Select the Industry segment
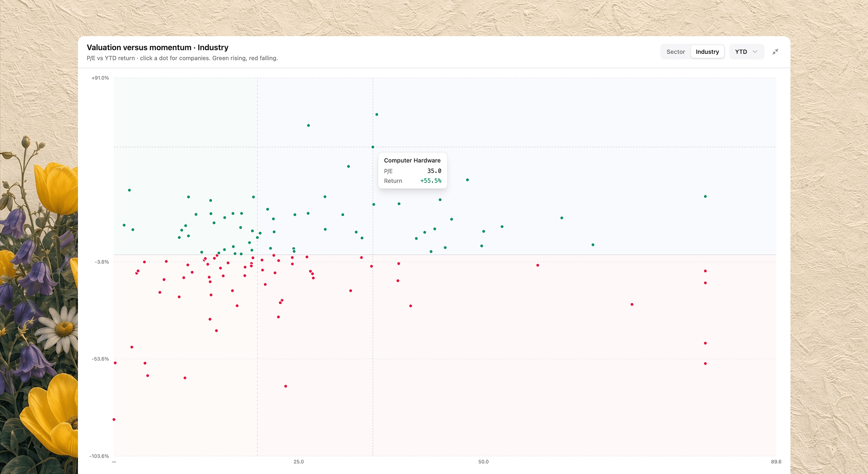The image size is (868, 474). [707, 52]
